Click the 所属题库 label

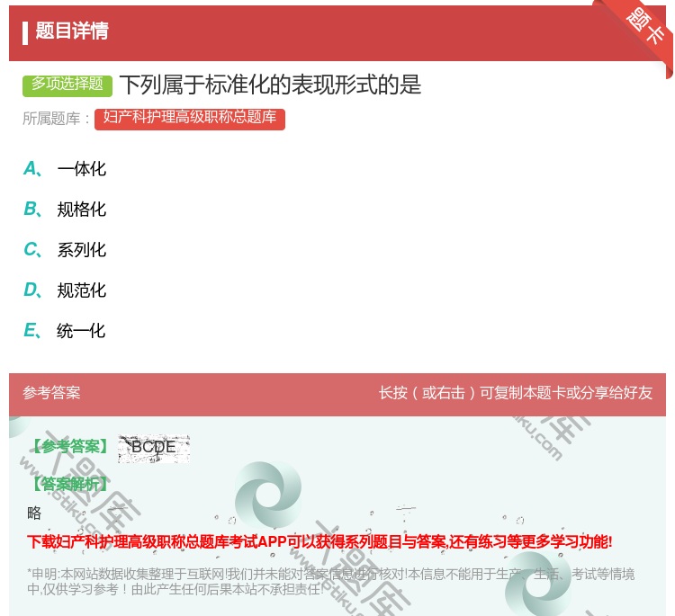(56, 119)
